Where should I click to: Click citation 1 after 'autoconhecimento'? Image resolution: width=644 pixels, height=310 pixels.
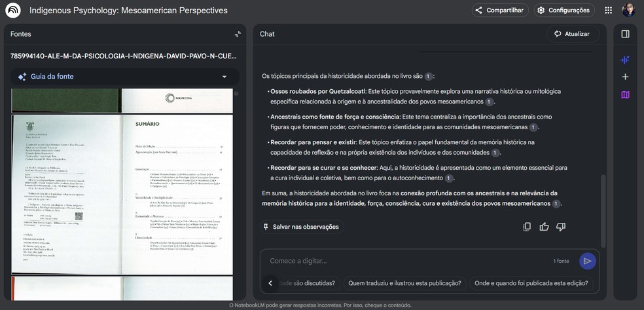click(449, 178)
